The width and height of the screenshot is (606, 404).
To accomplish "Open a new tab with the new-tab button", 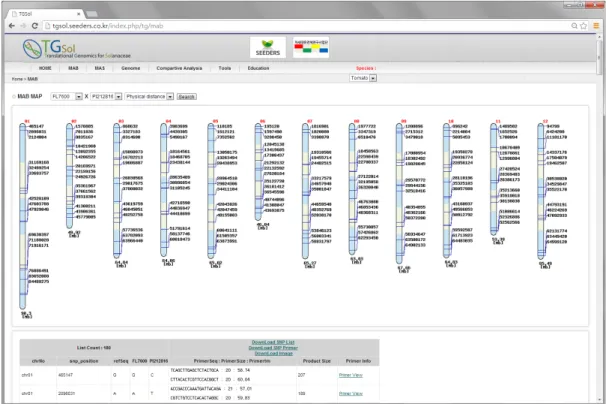I will (x=92, y=14).
